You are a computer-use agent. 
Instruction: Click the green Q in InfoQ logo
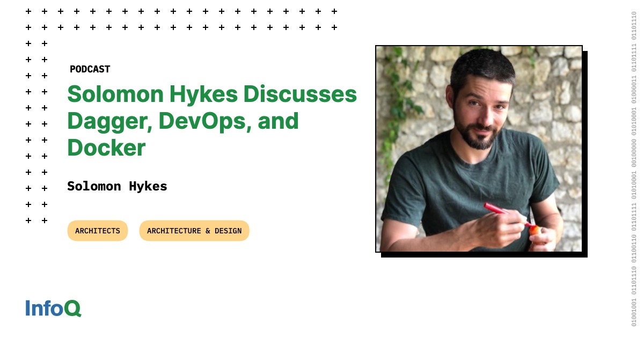pos(74,308)
